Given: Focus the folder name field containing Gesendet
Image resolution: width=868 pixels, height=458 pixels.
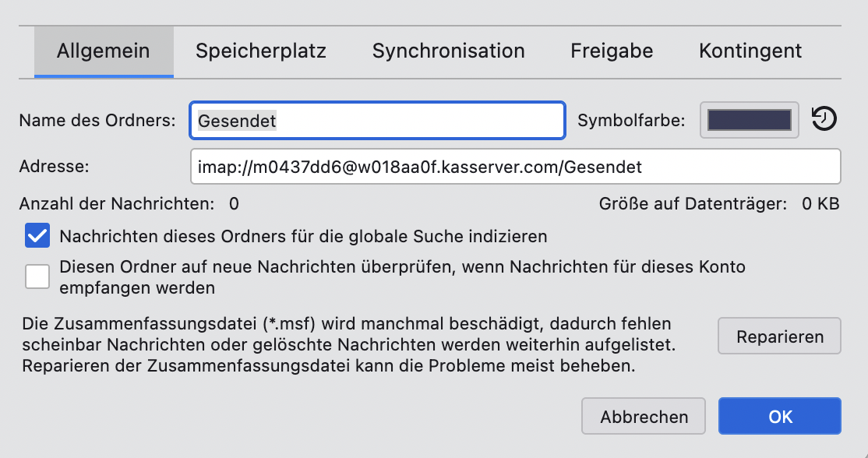Looking at the screenshot, I should [x=377, y=121].
